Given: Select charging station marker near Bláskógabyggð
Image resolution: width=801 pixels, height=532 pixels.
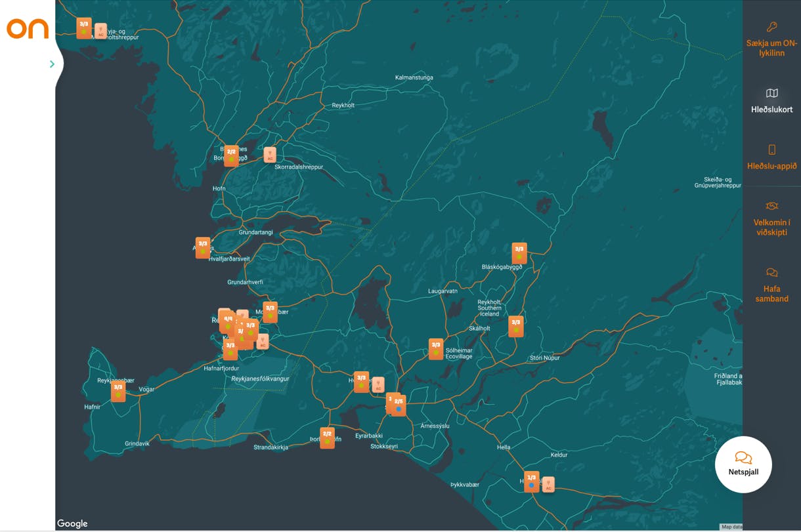Looking at the screenshot, I should (519, 253).
